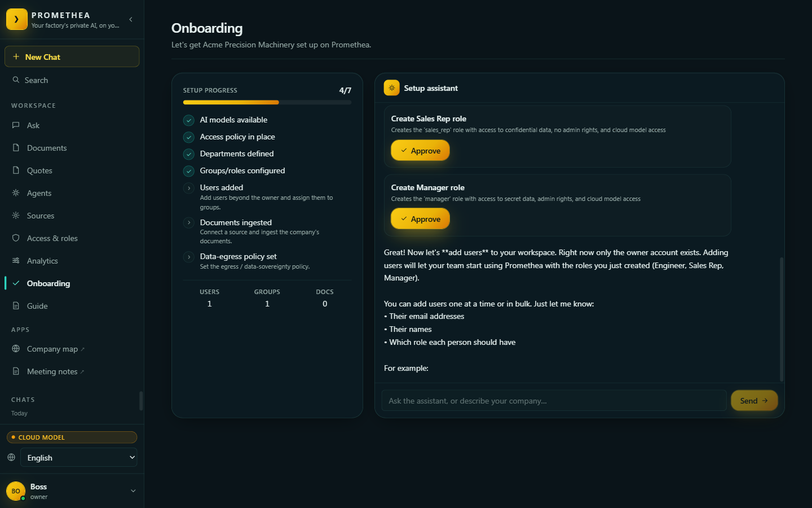This screenshot has width=812, height=508.
Task: Click the Departments defined completed check
Action: coord(189,154)
